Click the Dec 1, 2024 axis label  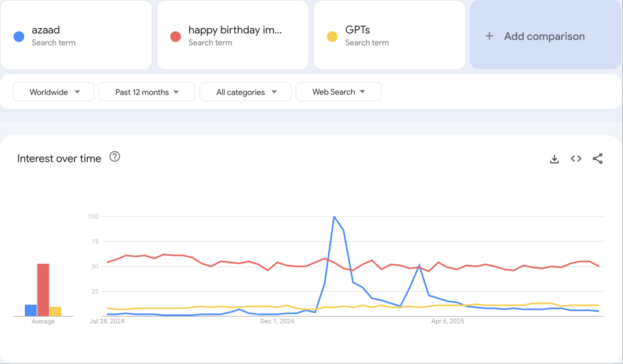click(277, 321)
